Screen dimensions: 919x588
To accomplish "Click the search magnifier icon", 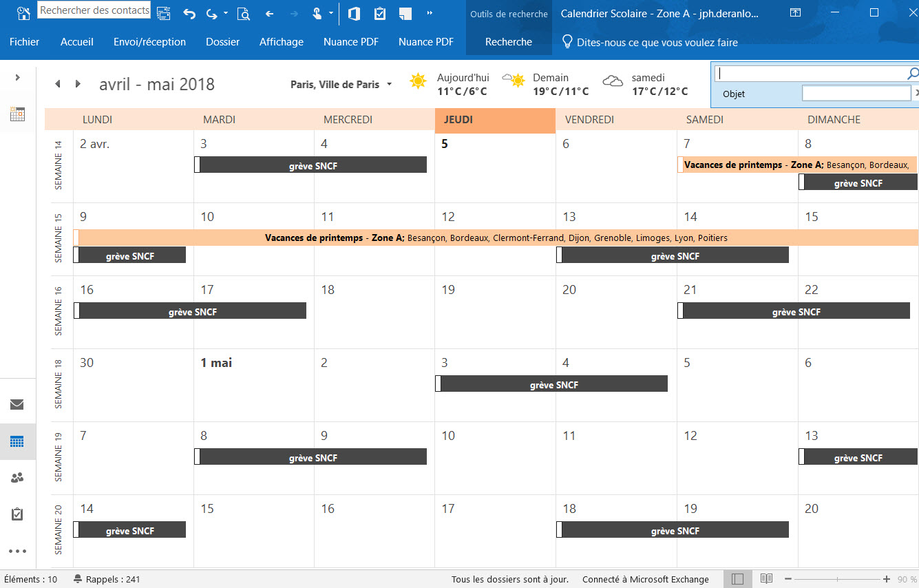I will 913,73.
